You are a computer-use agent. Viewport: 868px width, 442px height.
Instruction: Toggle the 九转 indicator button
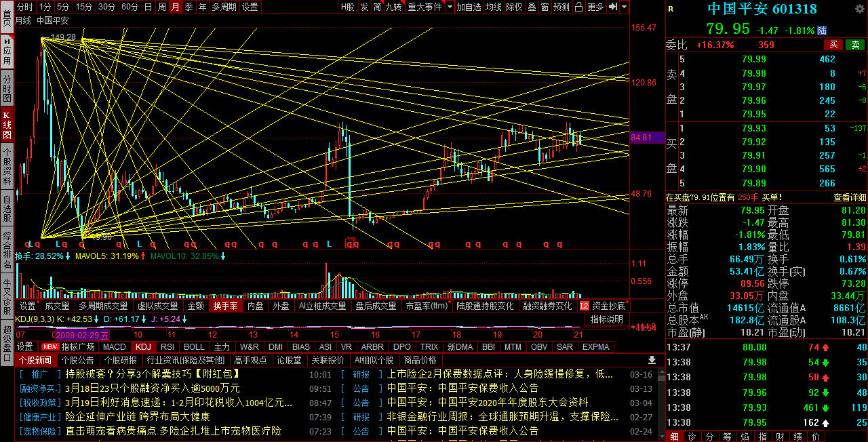(393, 7)
